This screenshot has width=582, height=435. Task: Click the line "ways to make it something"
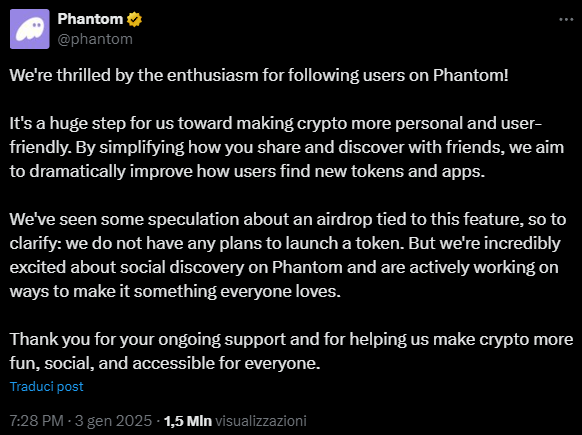pyautogui.click(x=175, y=291)
